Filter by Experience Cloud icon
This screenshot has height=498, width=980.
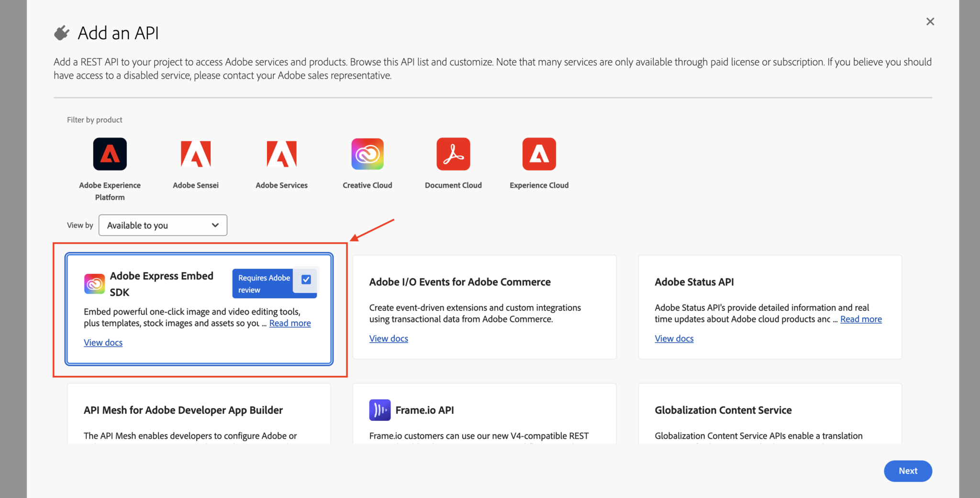click(x=539, y=154)
